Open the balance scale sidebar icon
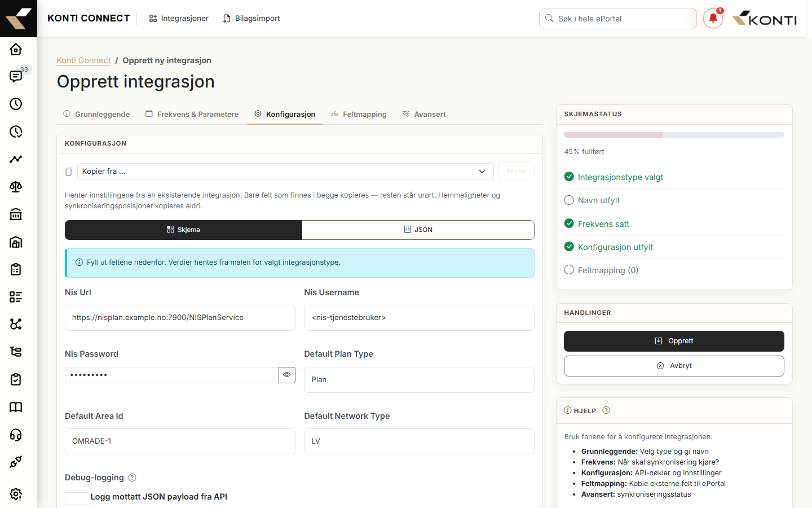Viewport: 812px width, 508px height. tap(16, 187)
